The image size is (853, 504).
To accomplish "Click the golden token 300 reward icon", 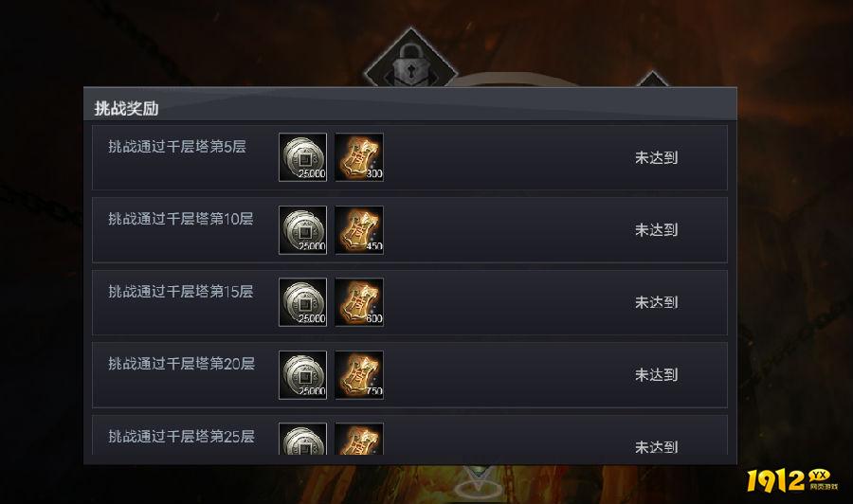I will click(x=359, y=157).
